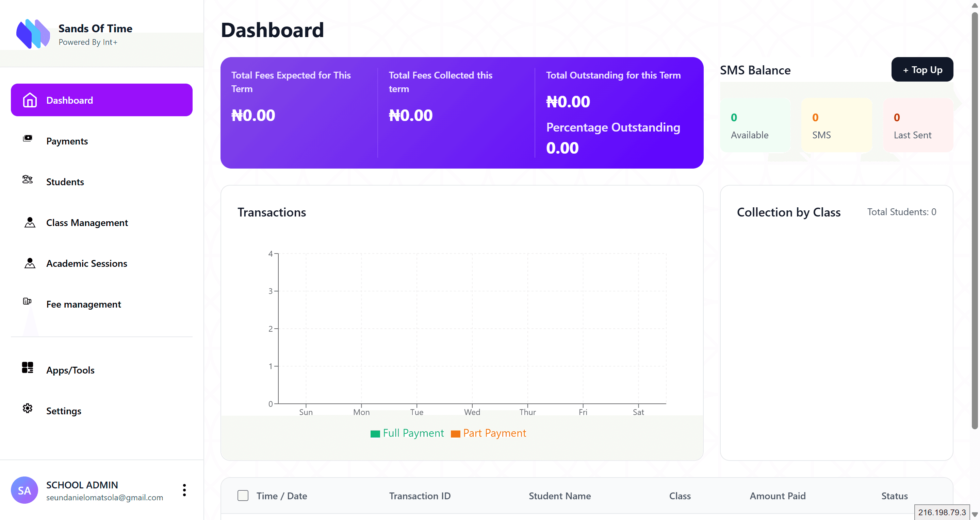The height and width of the screenshot is (520, 980).
Task: Click the Payments cash icon
Action: [27, 138]
